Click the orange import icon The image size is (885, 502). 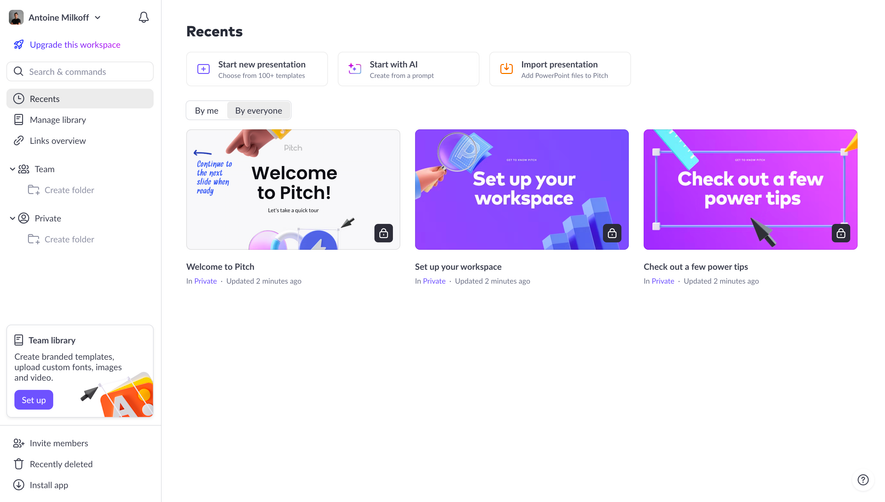(x=506, y=69)
